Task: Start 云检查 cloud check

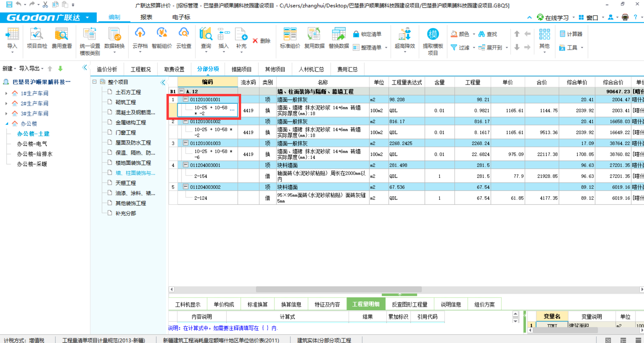Action: pos(184,39)
